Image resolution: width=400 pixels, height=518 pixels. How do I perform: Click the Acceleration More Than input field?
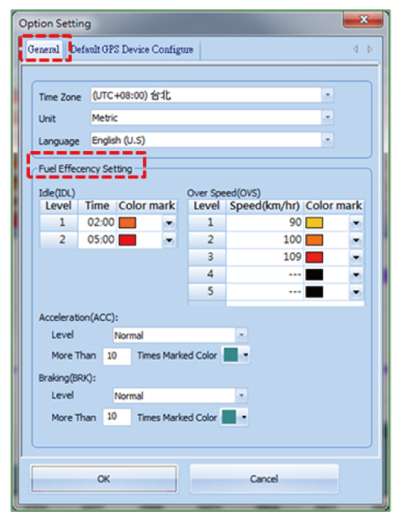(117, 356)
